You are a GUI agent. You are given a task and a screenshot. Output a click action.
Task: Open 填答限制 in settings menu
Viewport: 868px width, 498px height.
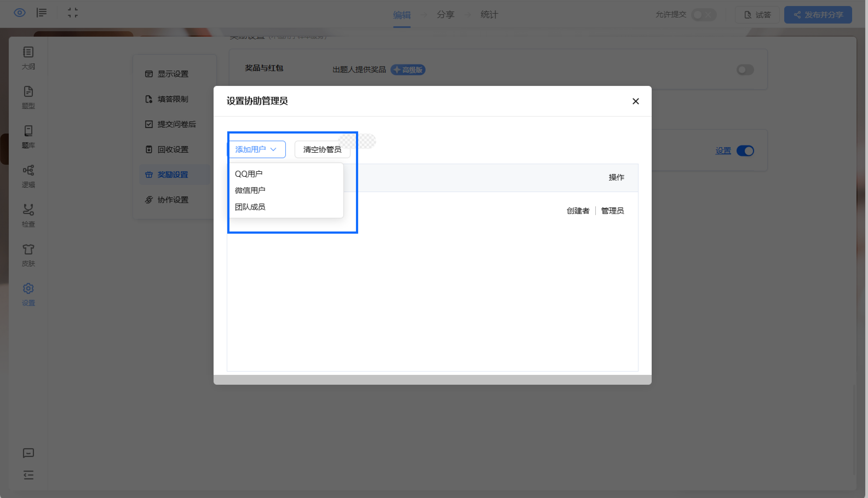[x=175, y=99]
